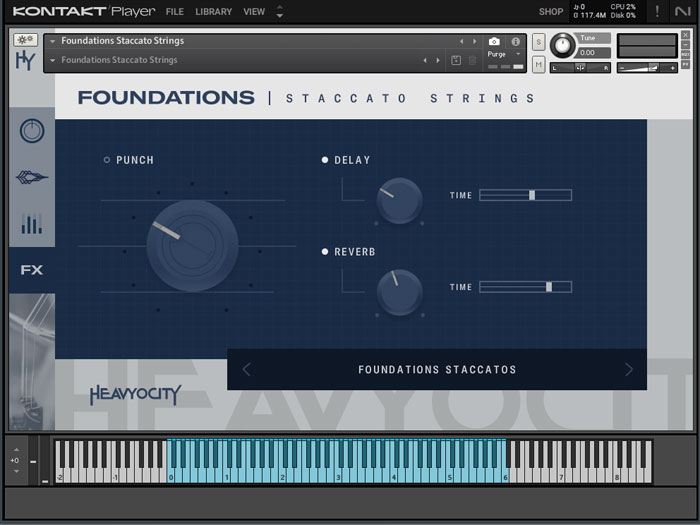Click the Tune knob
Image resolution: width=700 pixels, height=525 pixels.
pyautogui.click(x=562, y=46)
